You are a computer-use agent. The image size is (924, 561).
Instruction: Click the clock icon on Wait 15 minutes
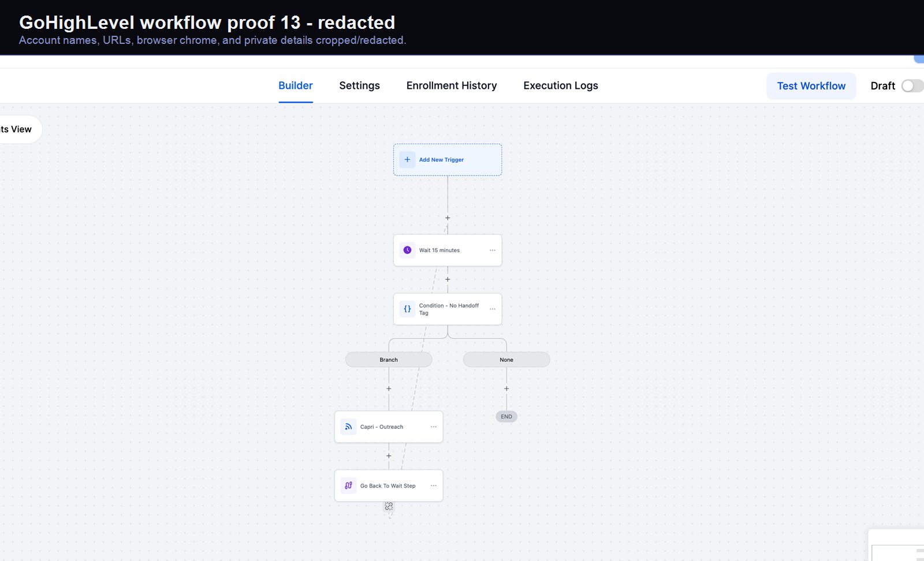[x=407, y=250]
